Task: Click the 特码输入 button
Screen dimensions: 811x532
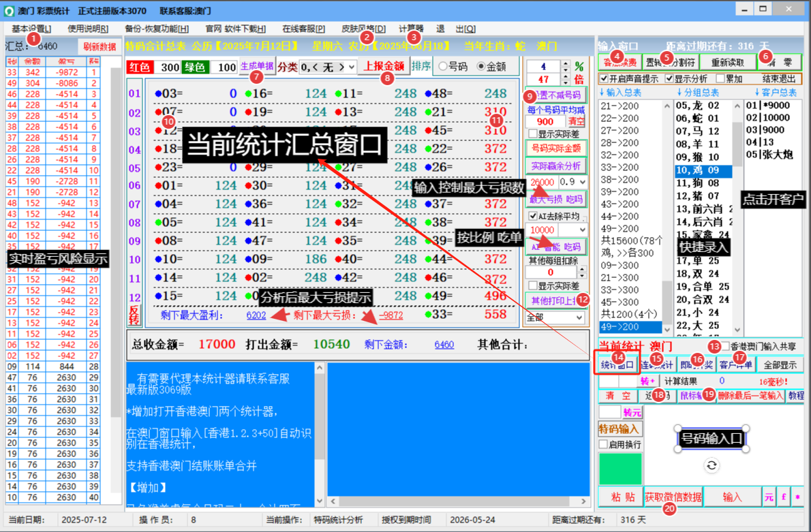Action: pyautogui.click(x=620, y=428)
